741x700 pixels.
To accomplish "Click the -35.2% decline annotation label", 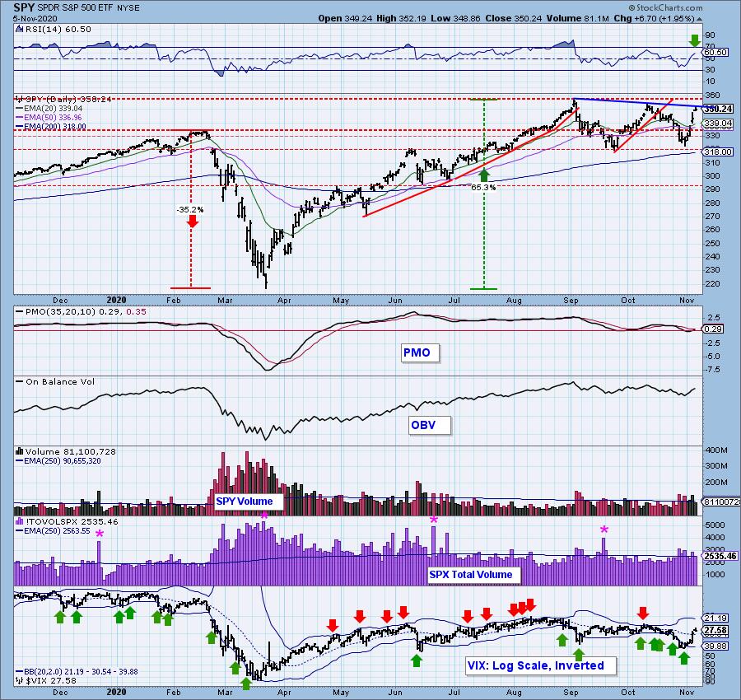I will pos(190,209).
